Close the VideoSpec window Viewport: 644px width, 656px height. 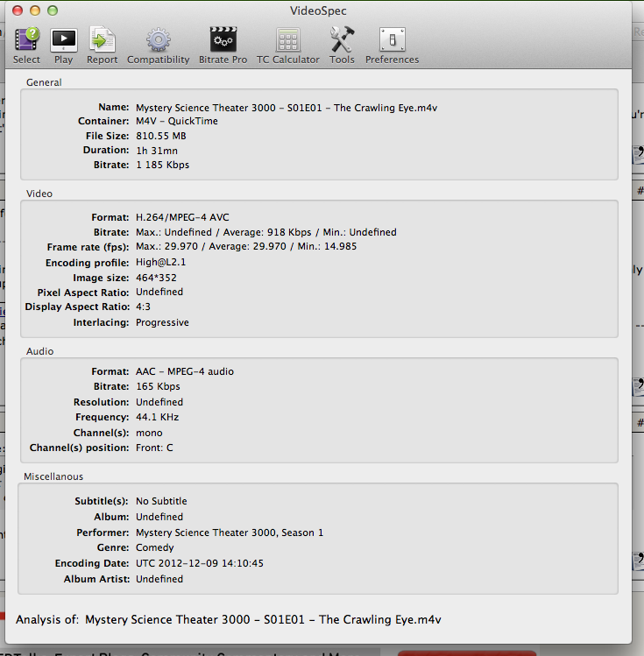[18, 11]
